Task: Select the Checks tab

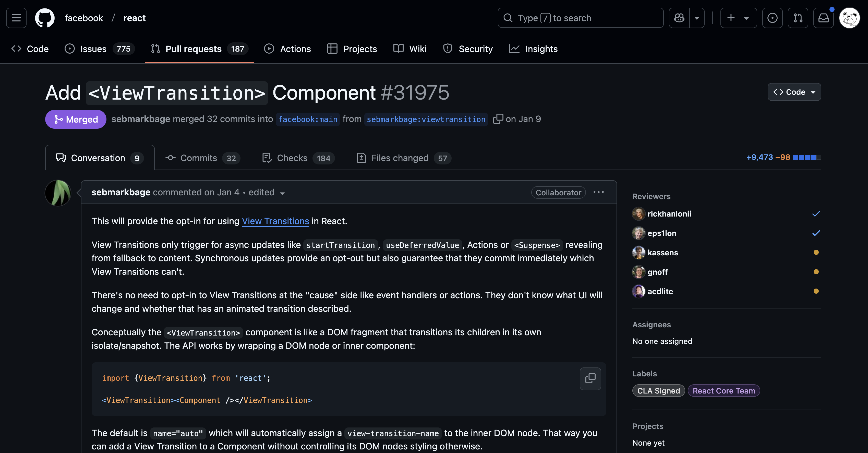Action: tap(298, 158)
